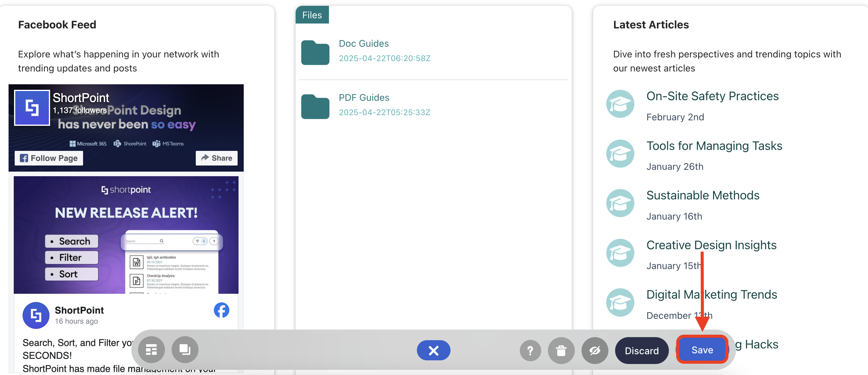Select the Files tab
Viewport: 868px width, 375px height.
[312, 15]
